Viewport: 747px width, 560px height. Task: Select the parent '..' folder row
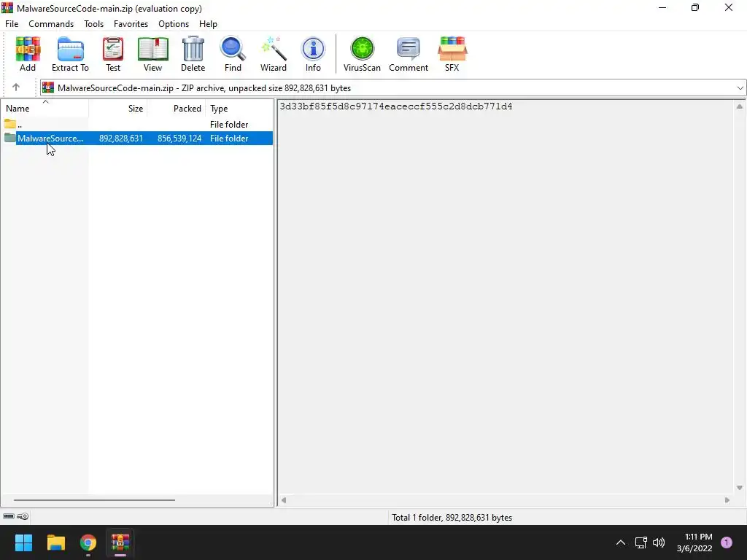coord(136,124)
